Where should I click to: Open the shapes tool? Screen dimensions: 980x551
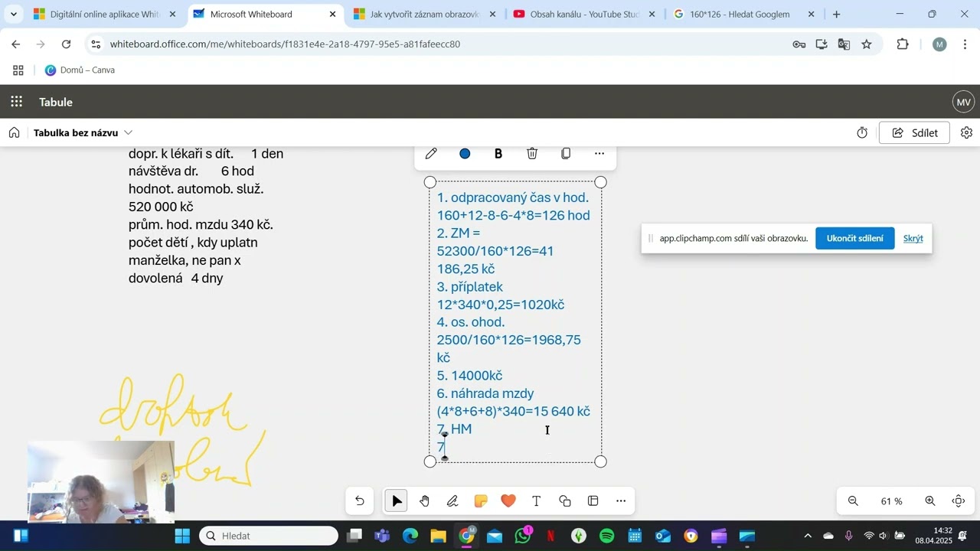[565, 501]
